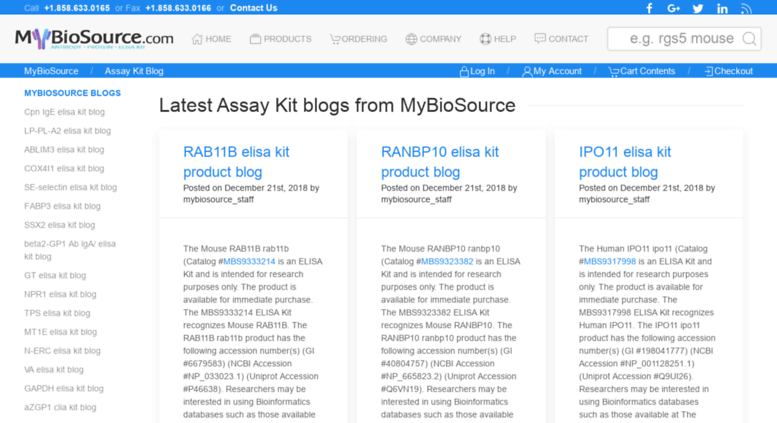Open MYBIOSOURCE BLOGS sidebar heading
The image size is (777, 423).
point(72,93)
